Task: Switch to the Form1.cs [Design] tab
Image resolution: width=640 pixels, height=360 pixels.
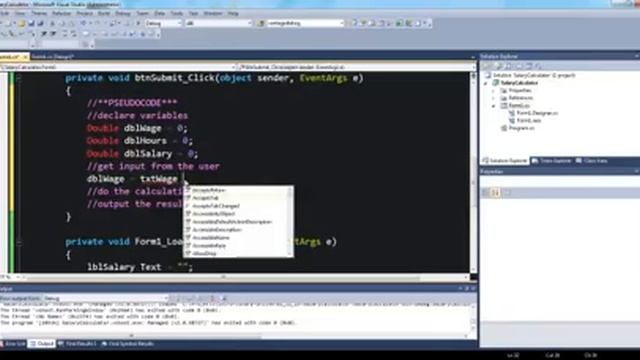Action: pos(52,57)
